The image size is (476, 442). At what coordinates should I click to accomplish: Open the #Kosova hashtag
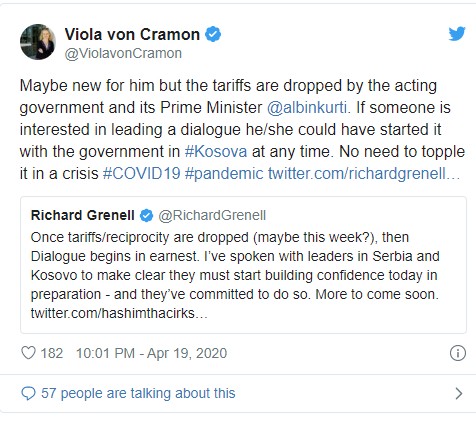point(216,152)
